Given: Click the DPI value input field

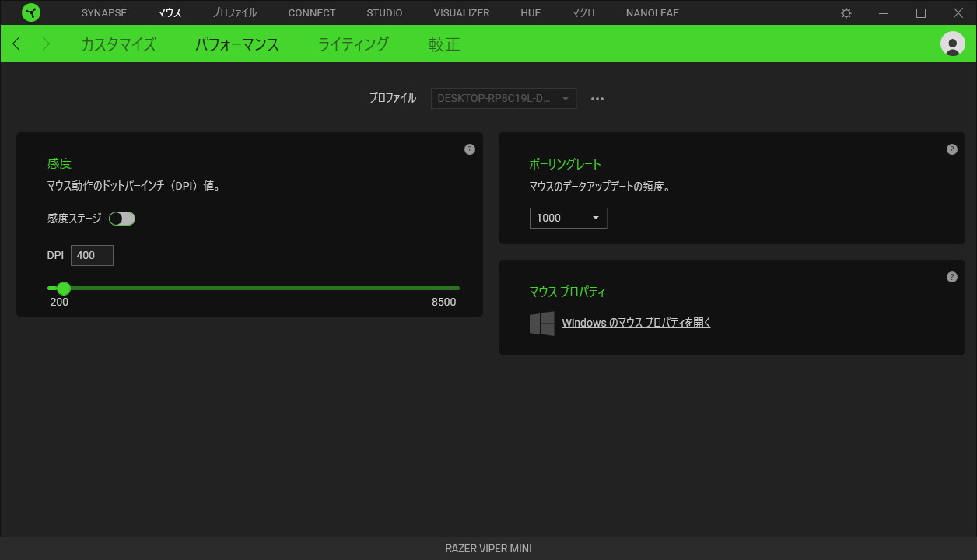Looking at the screenshot, I should [92, 255].
